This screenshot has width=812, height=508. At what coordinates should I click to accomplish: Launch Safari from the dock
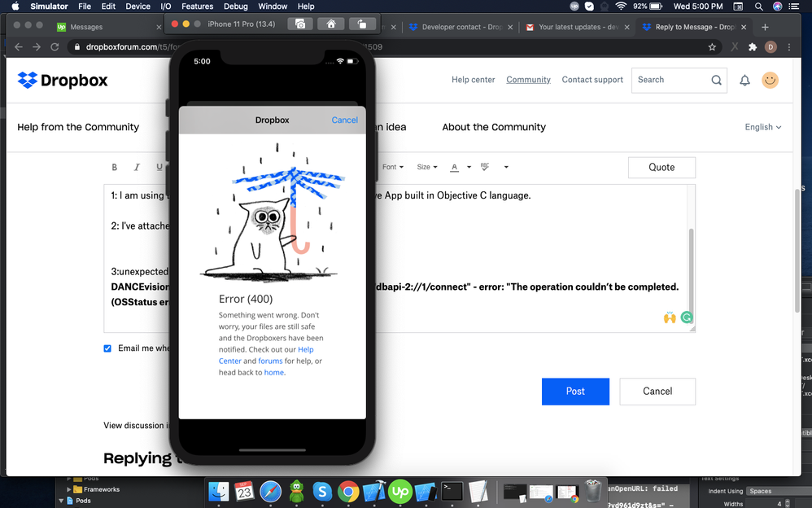click(x=270, y=492)
